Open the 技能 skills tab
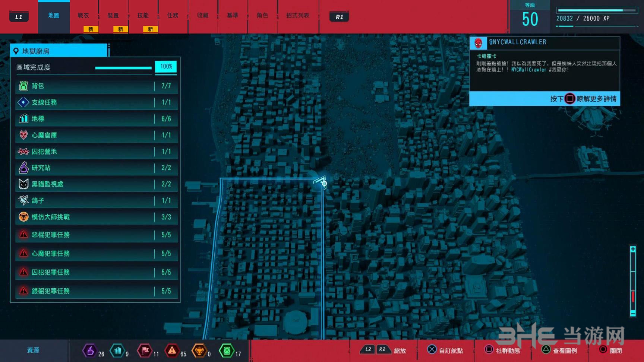The height and width of the screenshot is (362, 644). (143, 16)
